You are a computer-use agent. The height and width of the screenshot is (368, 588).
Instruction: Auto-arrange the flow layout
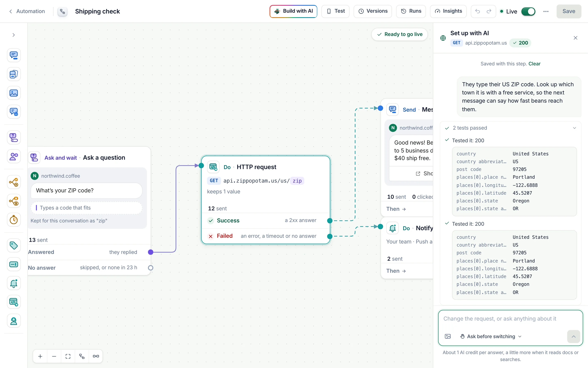(82, 356)
